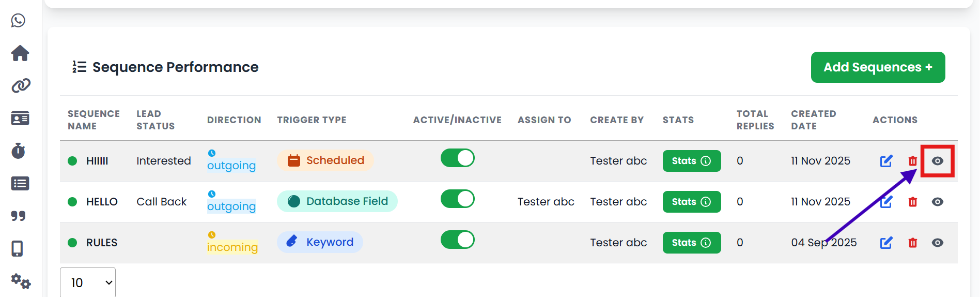
Task: Click the Created Date column header
Action: click(x=813, y=120)
